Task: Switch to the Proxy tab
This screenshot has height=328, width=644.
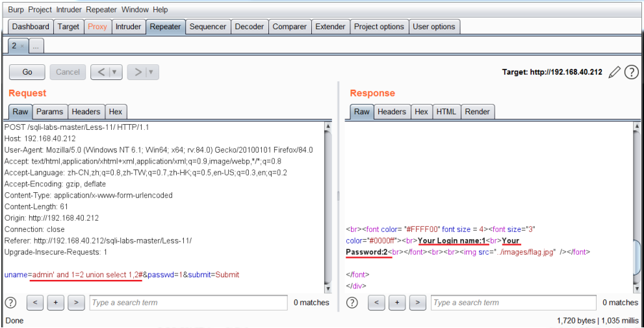Action: [97, 27]
